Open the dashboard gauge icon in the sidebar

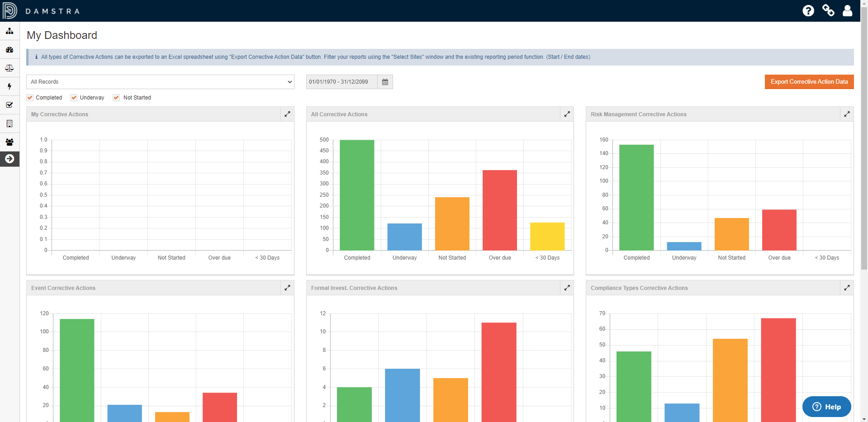click(9, 50)
